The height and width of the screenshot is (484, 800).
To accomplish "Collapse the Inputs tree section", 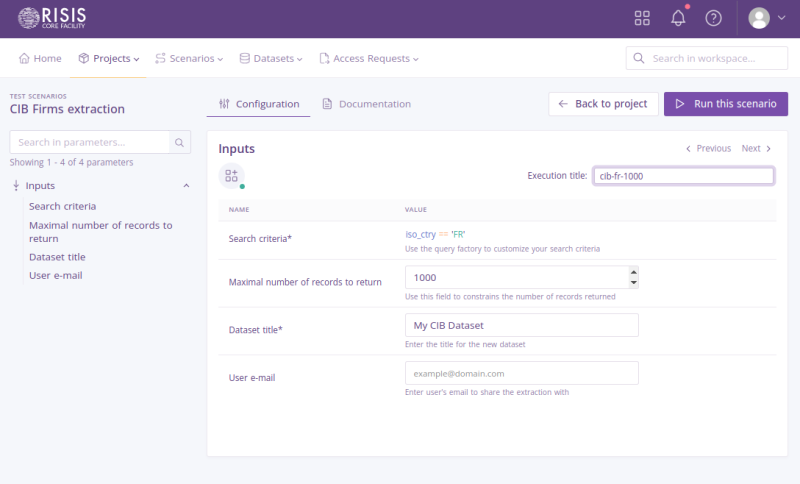I will tap(186, 186).
